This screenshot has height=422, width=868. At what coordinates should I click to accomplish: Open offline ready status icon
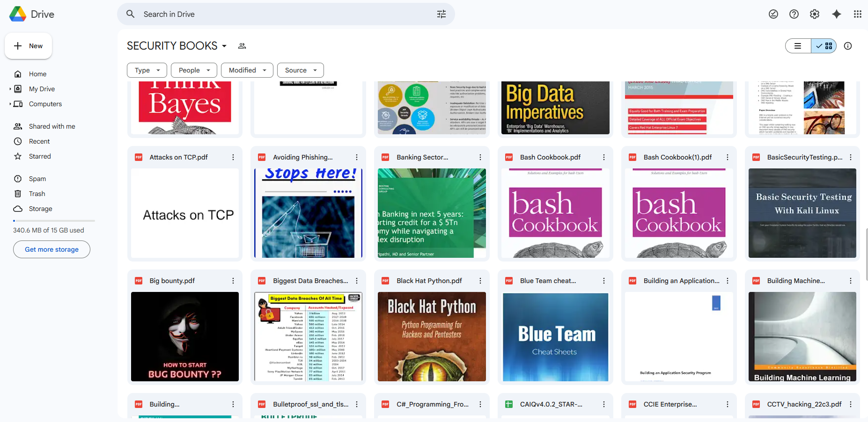tap(773, 14)
